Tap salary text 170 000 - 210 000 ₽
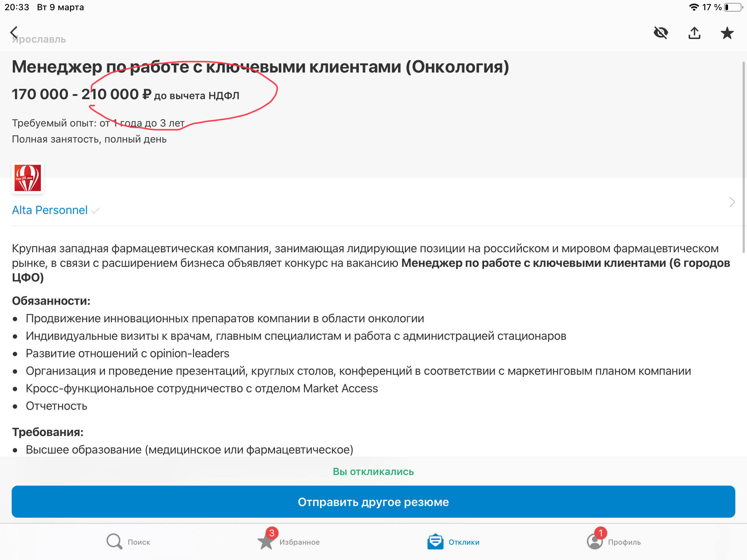 pos(81,94)
